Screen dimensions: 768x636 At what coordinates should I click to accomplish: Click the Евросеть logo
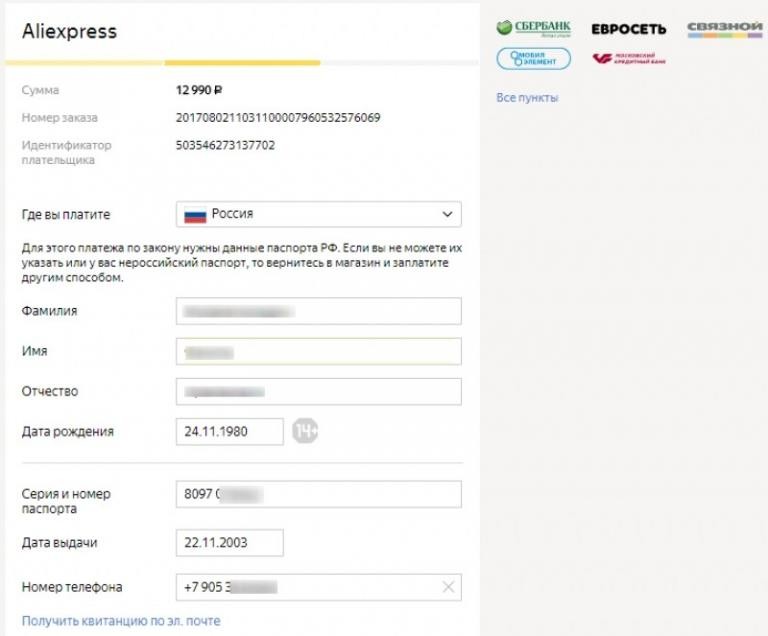click(x=628, y=29)
